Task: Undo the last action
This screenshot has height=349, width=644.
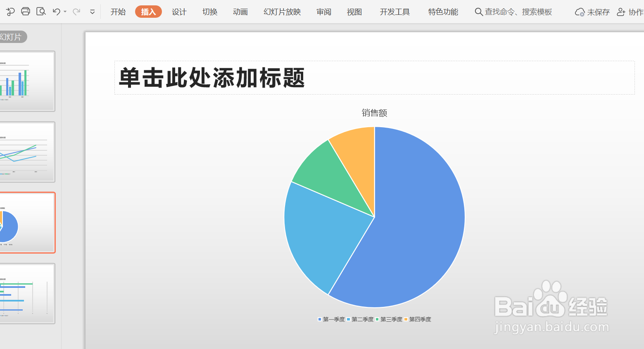Action: [56, 12]
